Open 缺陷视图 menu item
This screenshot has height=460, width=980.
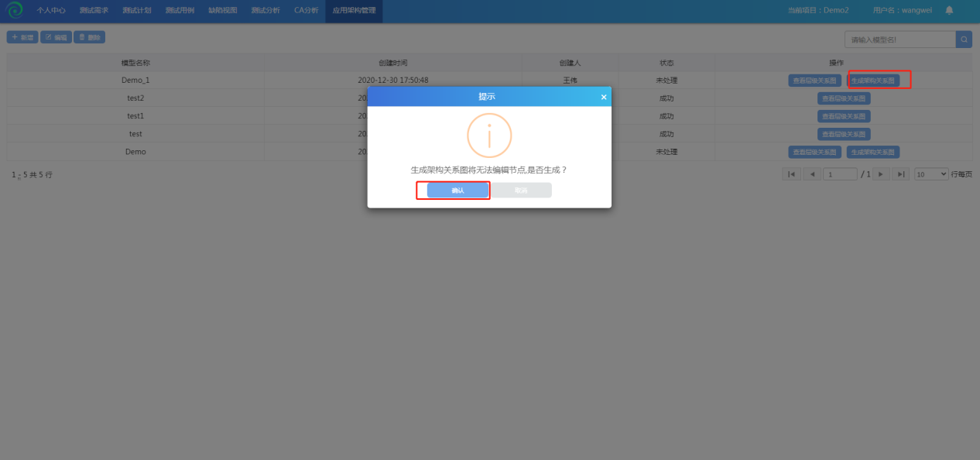(223, 11)
